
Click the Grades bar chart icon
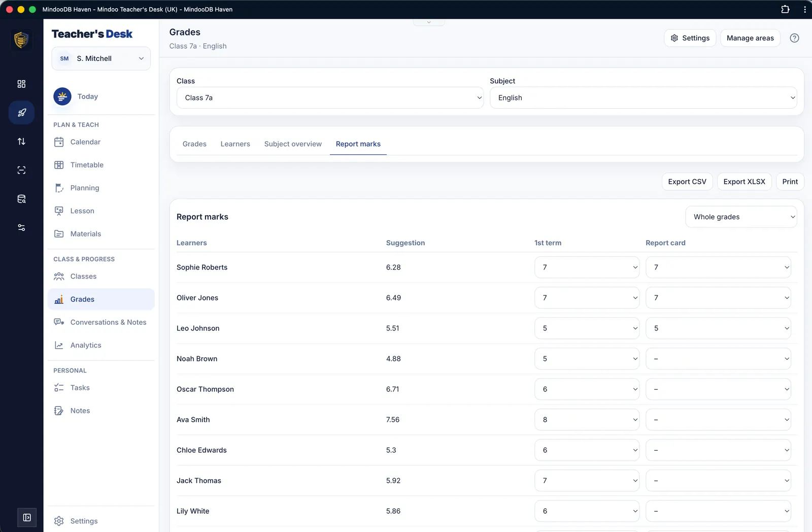point(59,300)
